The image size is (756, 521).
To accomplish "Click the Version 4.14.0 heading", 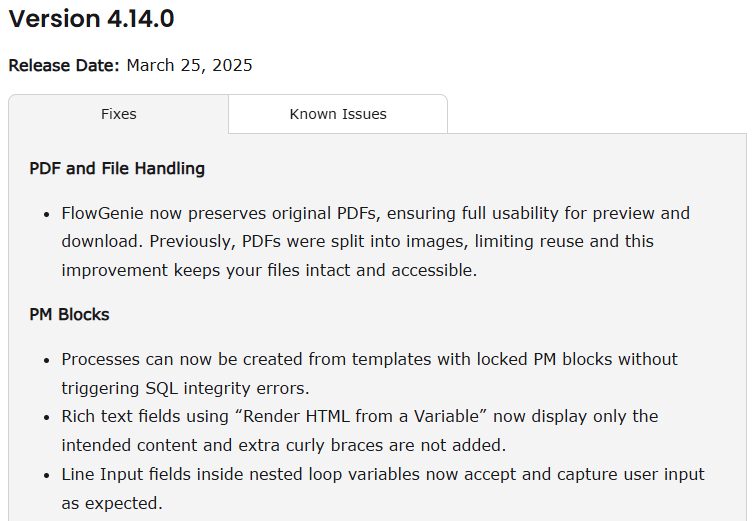I will pyautogui.click(x=92, y=19).
